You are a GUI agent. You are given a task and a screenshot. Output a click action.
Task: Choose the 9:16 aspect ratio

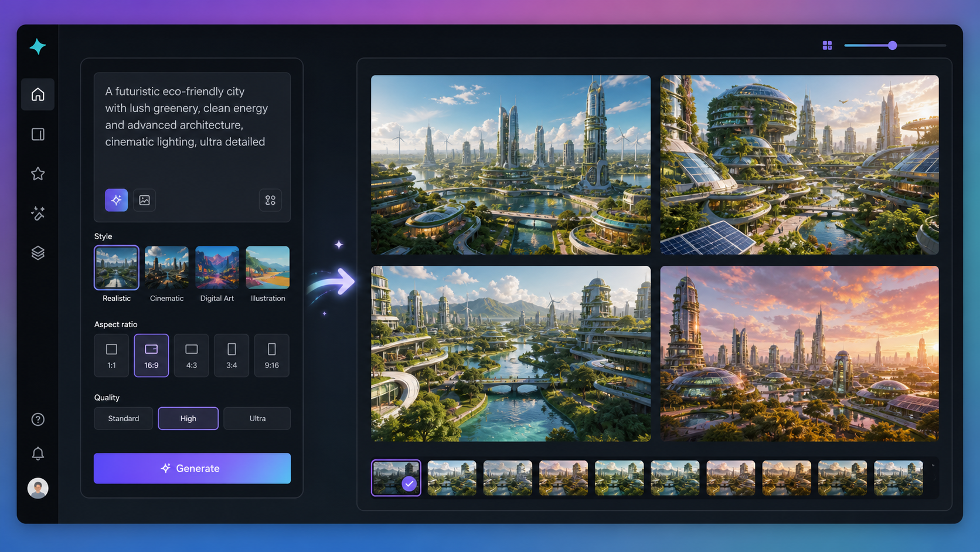[272, 355]
